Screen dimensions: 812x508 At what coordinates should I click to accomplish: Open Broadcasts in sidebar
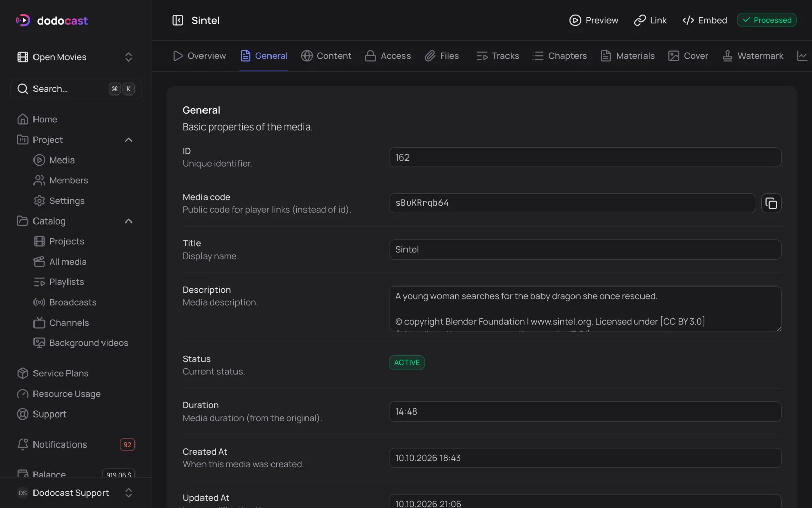tap(84, 302)
